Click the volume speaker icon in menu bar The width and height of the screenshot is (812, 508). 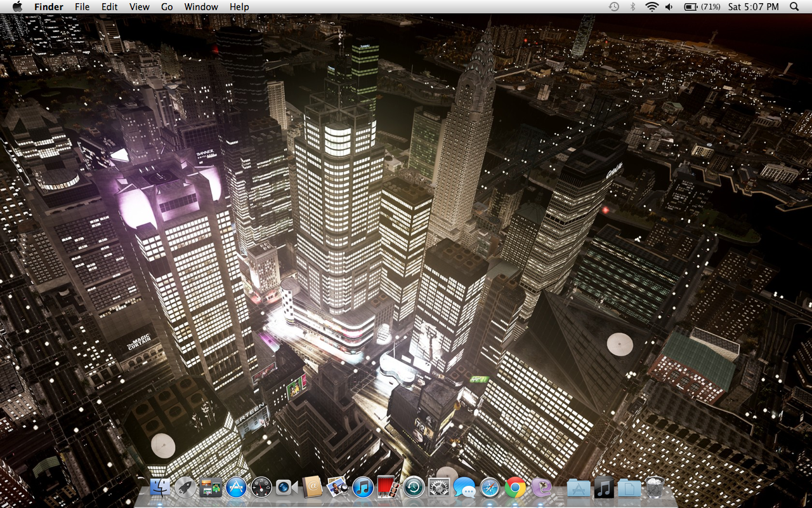click(669, 6)
